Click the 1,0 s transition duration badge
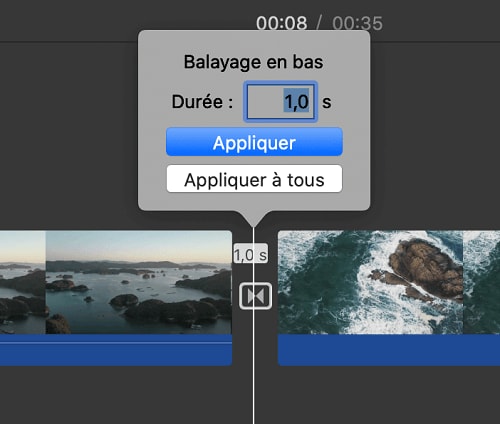 point(250,254)
